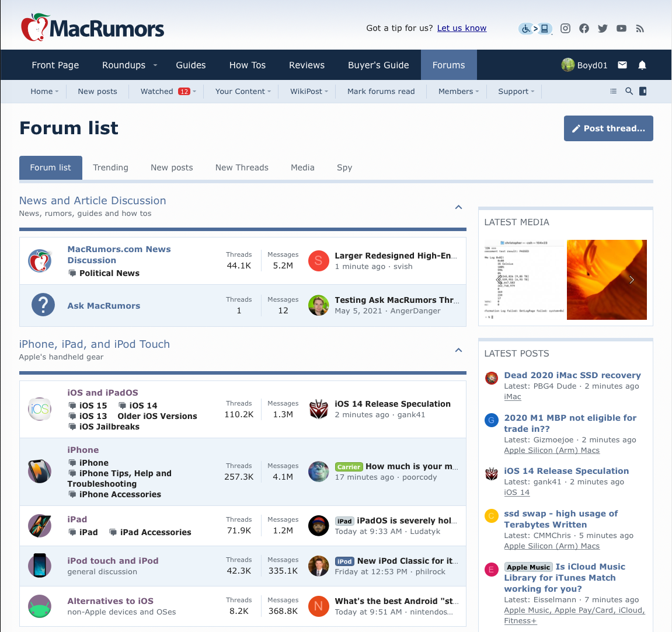The height and width of the screenshot is (632, 672).
Task: Open the search magnifier icon
Action: click(x=629, y=91)
